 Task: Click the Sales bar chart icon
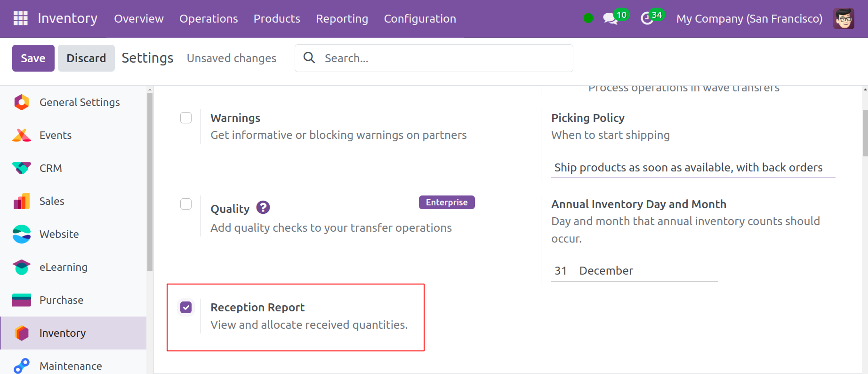pyautogui.click(x=22, y=201)
